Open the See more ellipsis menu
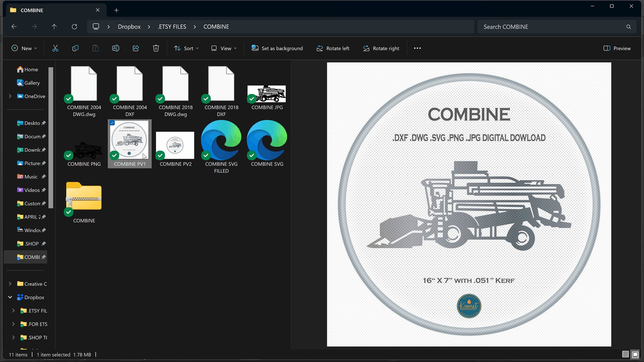This screenshot has height=362, width=644. (417, 48)
